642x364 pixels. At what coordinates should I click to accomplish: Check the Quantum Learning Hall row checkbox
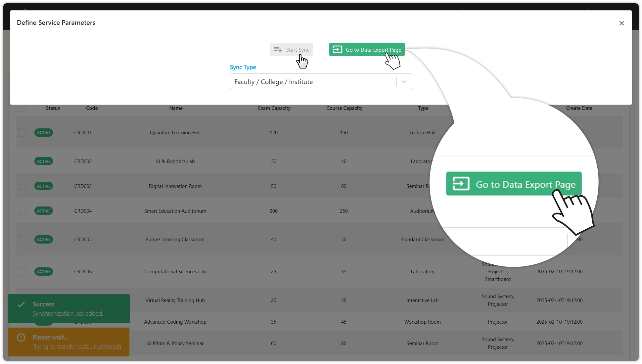point(22,133)
